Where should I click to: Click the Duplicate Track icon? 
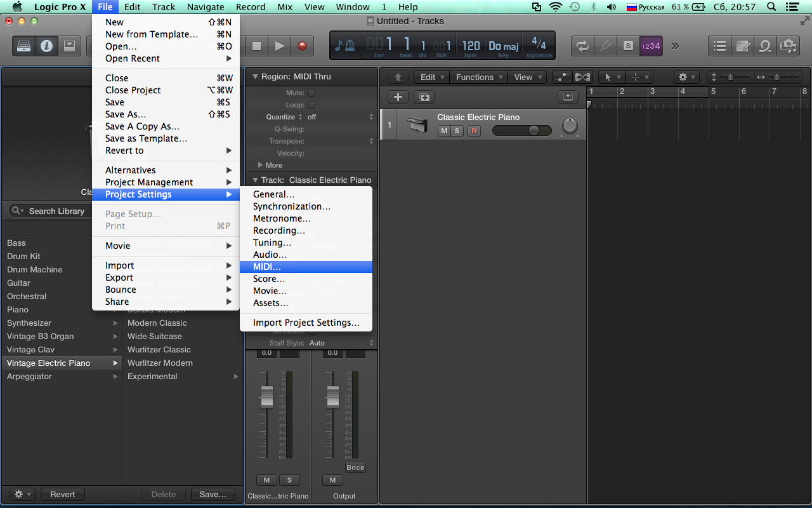tap(424, 97)
